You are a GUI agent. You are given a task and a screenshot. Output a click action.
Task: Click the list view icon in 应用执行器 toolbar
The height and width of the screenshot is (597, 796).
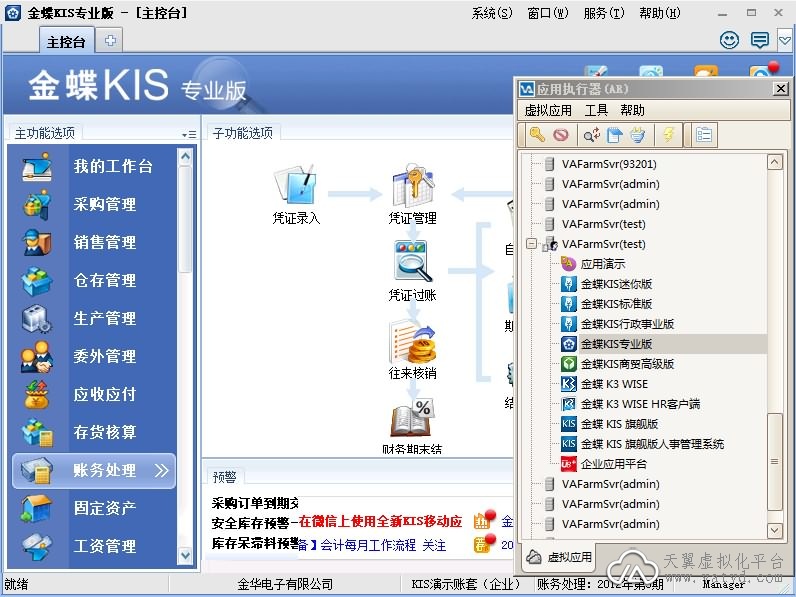click(x=704, y=135)
